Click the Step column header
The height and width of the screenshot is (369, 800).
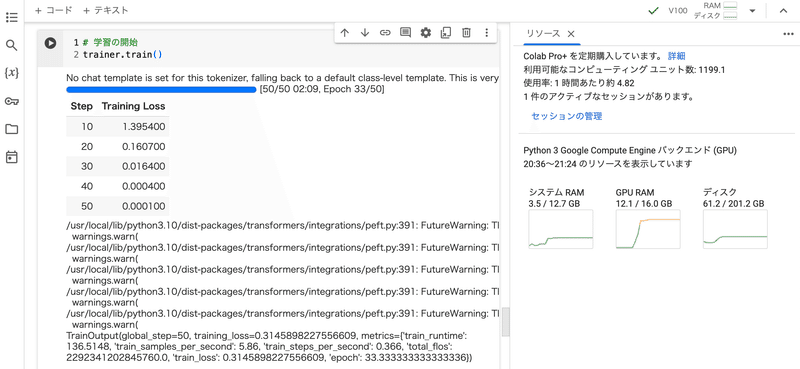(x=82, y=106)
